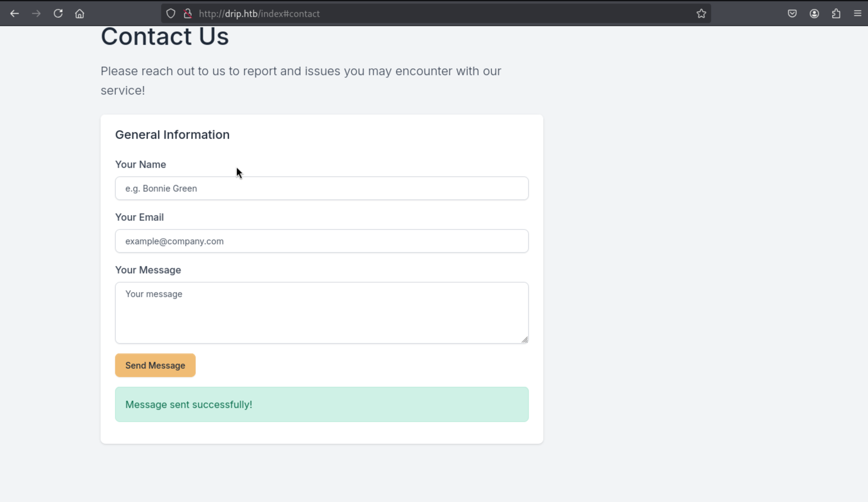Focus the address bar showing drip.htb/index#contact

coord(413,14)
